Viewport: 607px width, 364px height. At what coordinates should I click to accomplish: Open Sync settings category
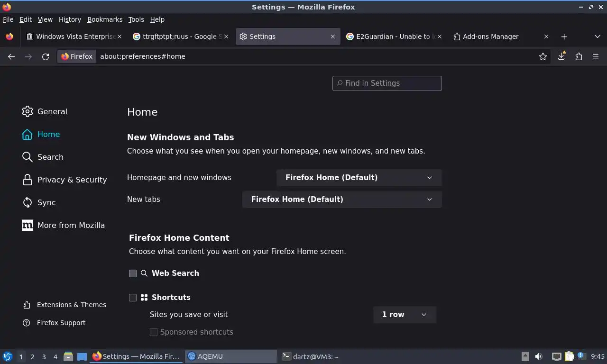(x=39, y=202)
